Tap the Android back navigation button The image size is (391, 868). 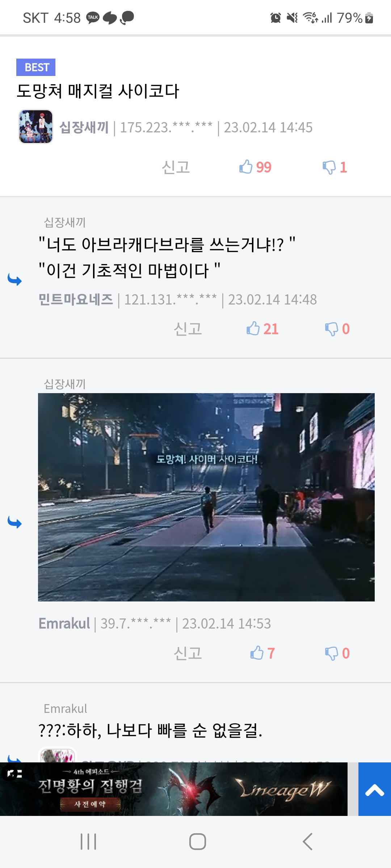[x=307, y=842]
